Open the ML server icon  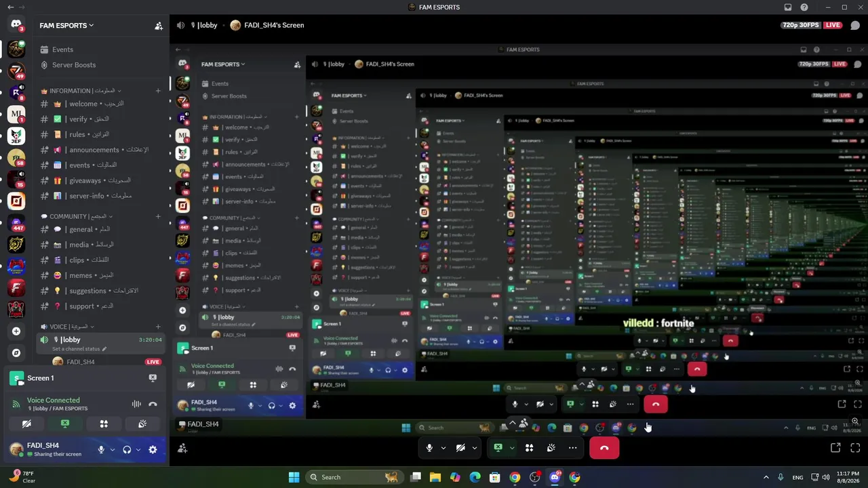[16, 114]
